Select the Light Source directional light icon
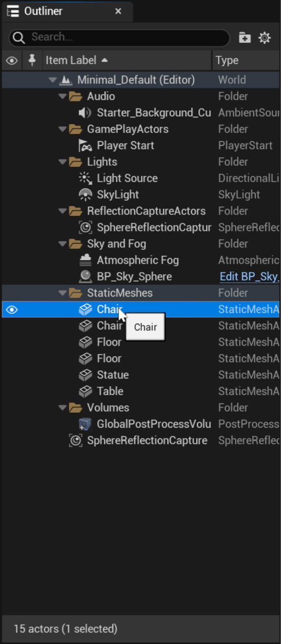 pos(85,178)
